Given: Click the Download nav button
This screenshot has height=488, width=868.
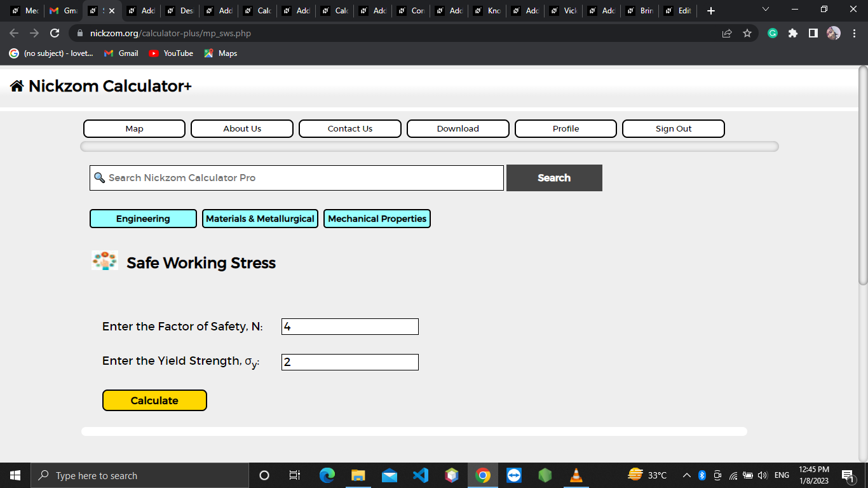Looking at the screenshot, I should tap(458, 128).
